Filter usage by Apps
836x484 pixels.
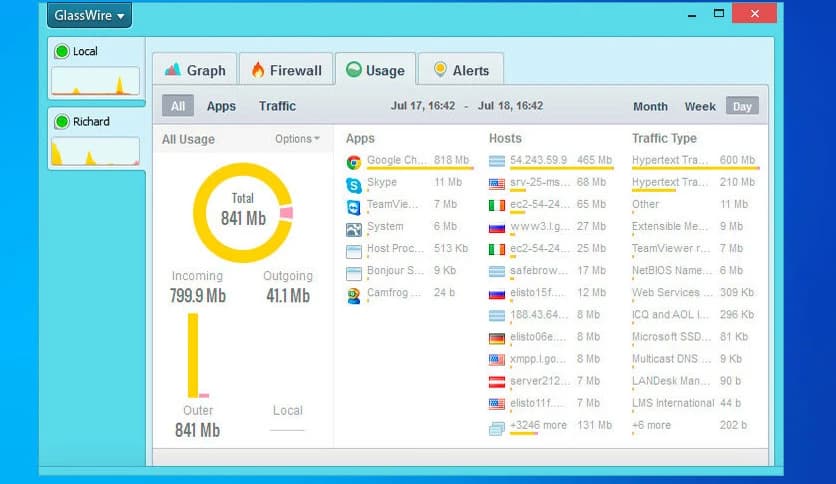point(221,106)
